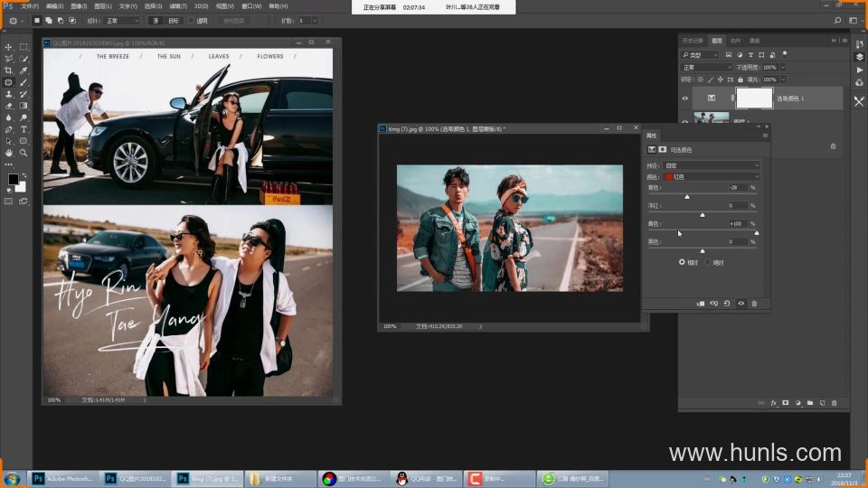The width and height of the screenshot is (868, 488).
Task: Open the 文件(F) menu
Action: [x=30, y=6]
